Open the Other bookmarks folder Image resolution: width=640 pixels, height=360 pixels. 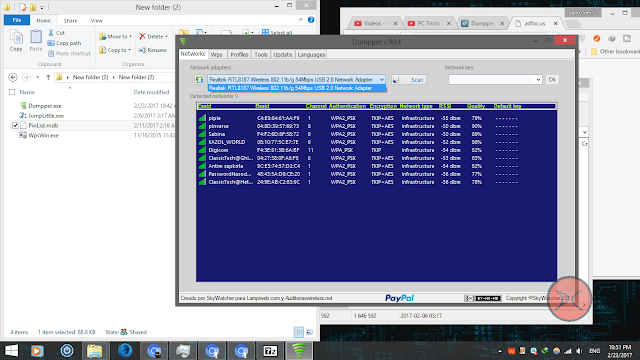click(615, 51)
